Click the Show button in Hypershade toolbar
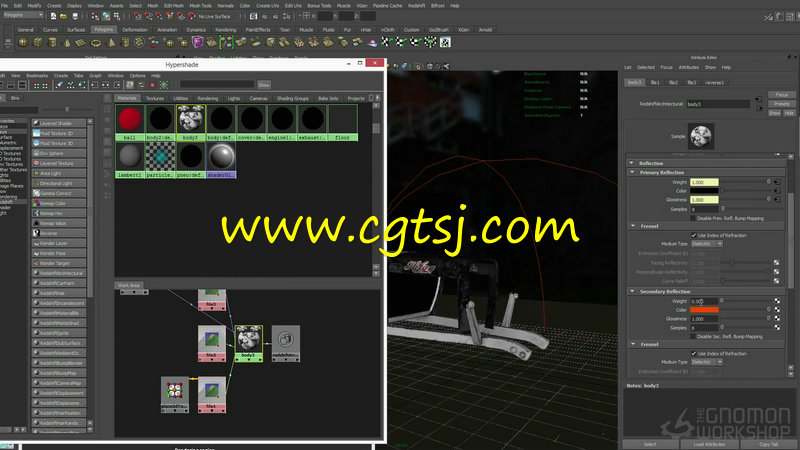Screen dimensions: 800x450 [264, 85]
